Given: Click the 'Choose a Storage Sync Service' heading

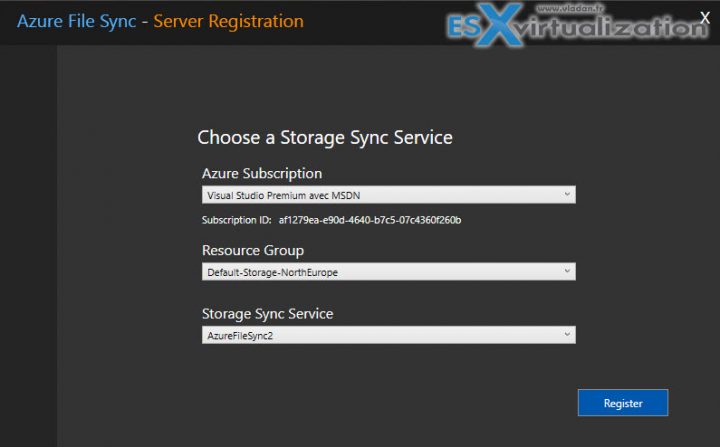Looking at the screenshot, I should click(x=325, y=138).
